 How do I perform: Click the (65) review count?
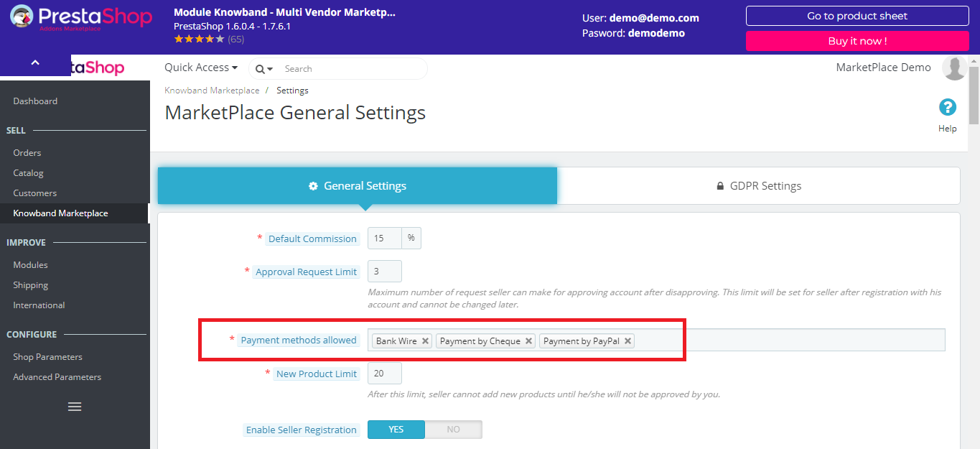pos(236,40)
